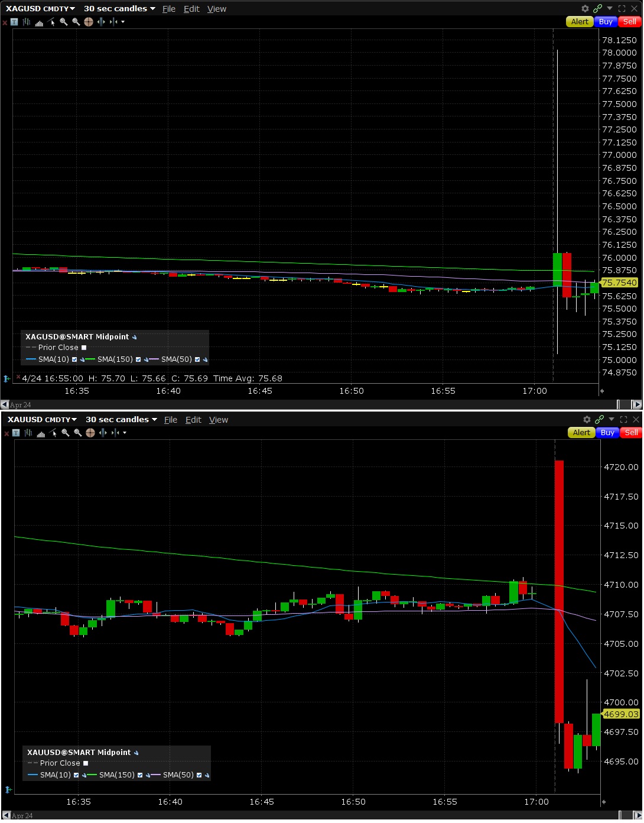Click horizontal expand arrows icon in XAGUSD toolbar
The width and height of the screenshot is (644, 823).
coord(101,22)
